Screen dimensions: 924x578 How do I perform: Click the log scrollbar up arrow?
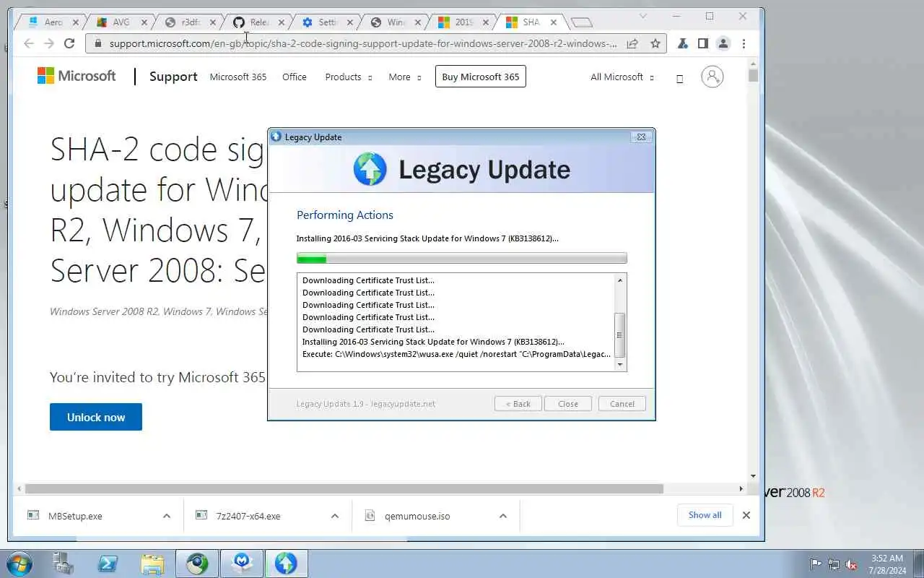point(619,280)
